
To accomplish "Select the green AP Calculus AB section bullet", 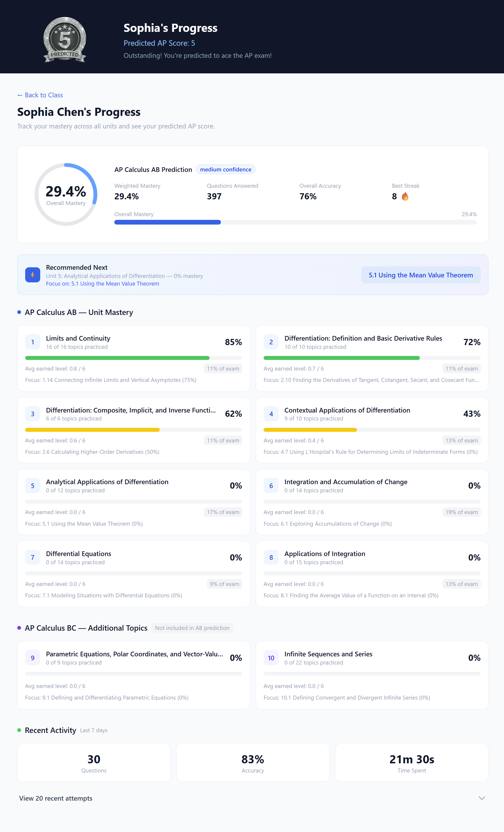I will click(19, 312).
